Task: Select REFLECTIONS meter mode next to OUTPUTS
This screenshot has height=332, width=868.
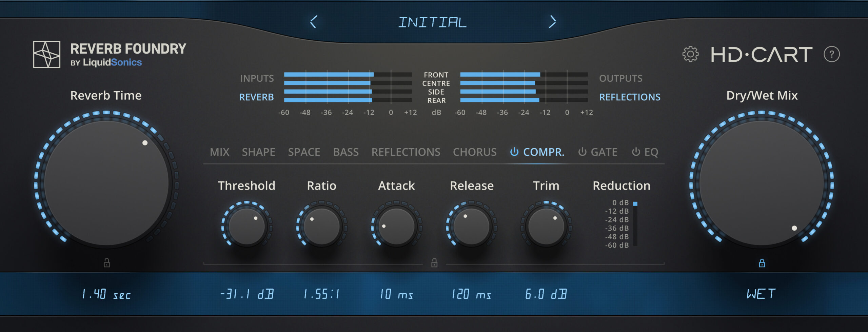Action: pyautogui.click(x=630, y=97)
